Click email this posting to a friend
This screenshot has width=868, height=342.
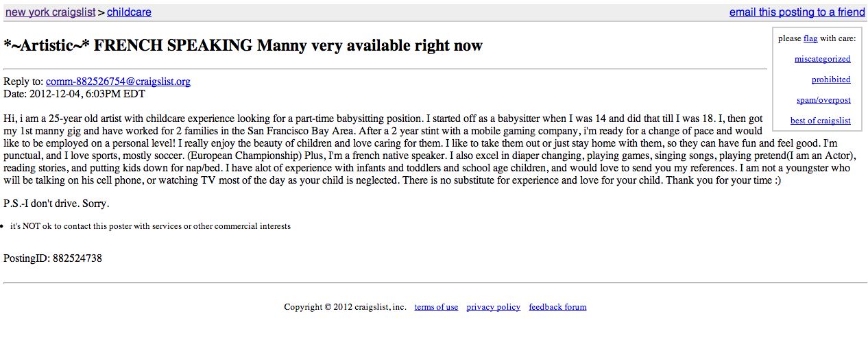[797, 12]
